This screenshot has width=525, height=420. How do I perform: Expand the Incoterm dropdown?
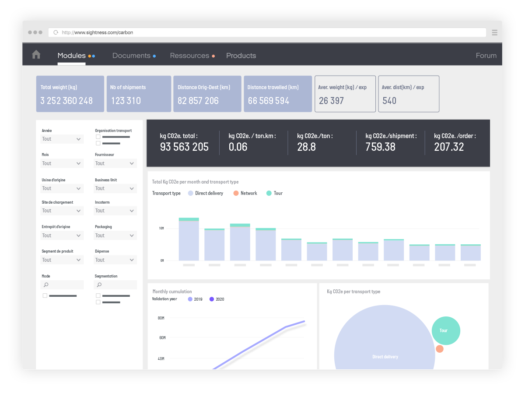click(115, 211)
